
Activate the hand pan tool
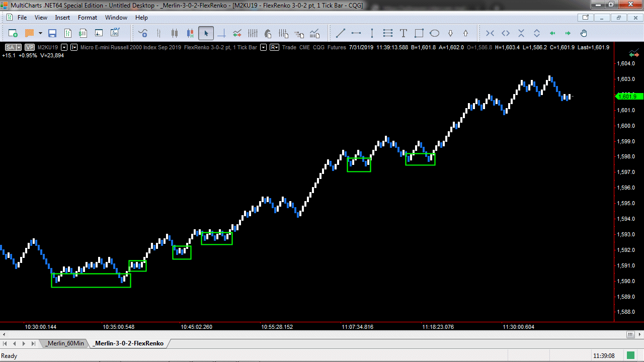point(584,33)
